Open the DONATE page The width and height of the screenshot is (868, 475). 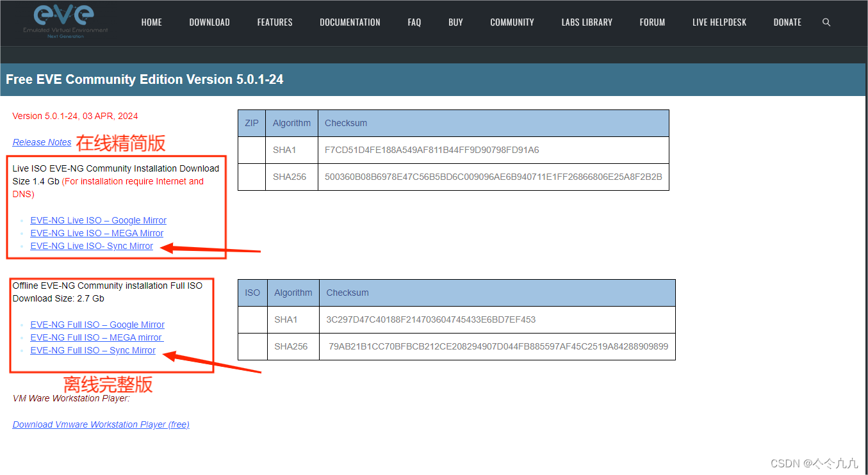[x=787, y=22]
